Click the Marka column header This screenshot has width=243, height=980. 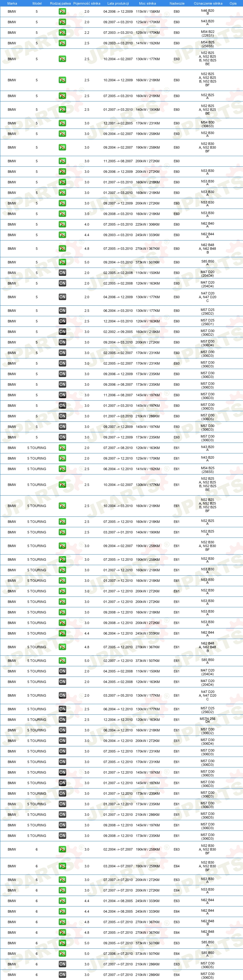point(12,3)
